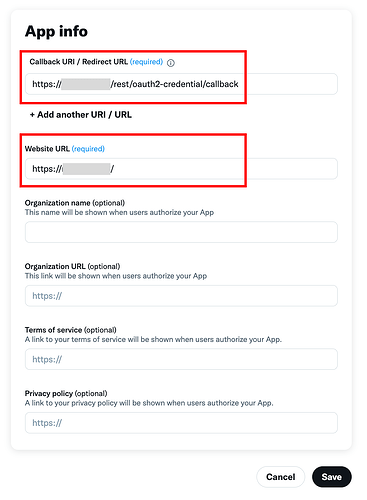Click the blue '(required)' next to Website URL
The image size is (367, 500).
point(88,149)
